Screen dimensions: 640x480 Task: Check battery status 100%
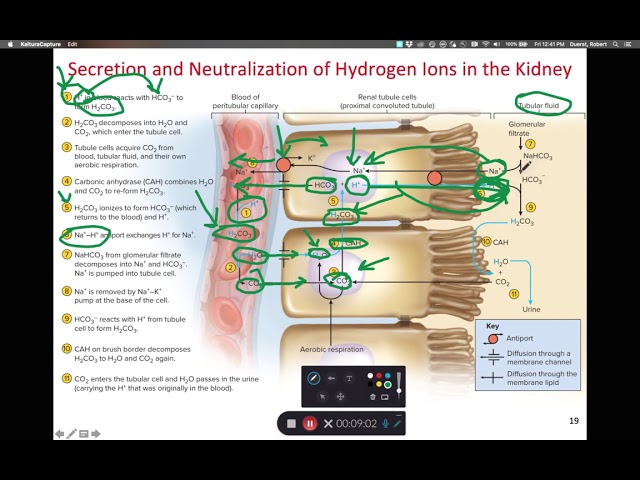(516, 44)
